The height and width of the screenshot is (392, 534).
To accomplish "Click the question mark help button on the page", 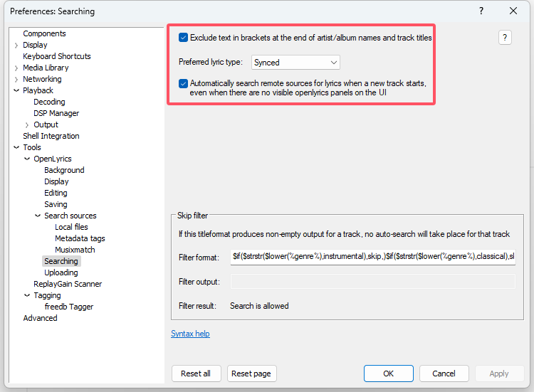I will coord(505,38).
